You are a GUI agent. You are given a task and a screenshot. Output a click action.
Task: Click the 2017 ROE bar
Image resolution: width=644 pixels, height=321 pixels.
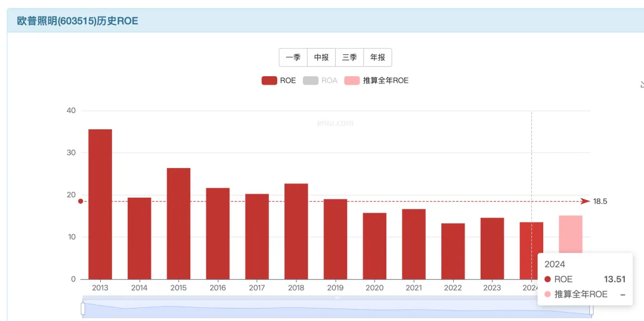[257, 236]
